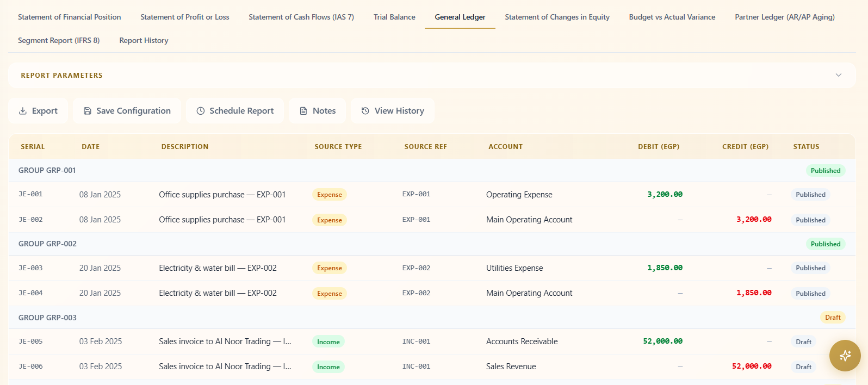Click the floppy-disk icon on Save Configuration
Screen dimensions: 868x385
coord(87,111)
